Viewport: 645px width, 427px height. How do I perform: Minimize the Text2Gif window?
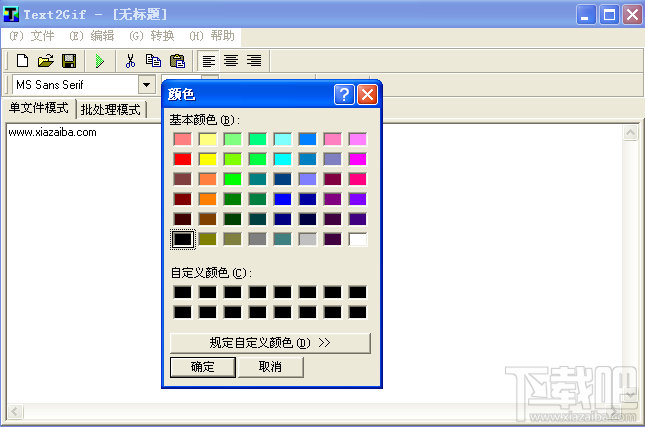click(586, 15)
